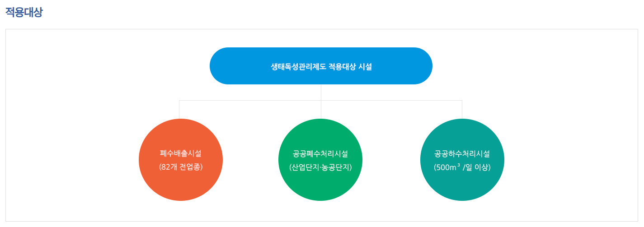This screenshot has height=227, width=644.
Task: Click the (500m³/일 이상) subtitle text
Action: pyautogui.click(x=462, y=167)
